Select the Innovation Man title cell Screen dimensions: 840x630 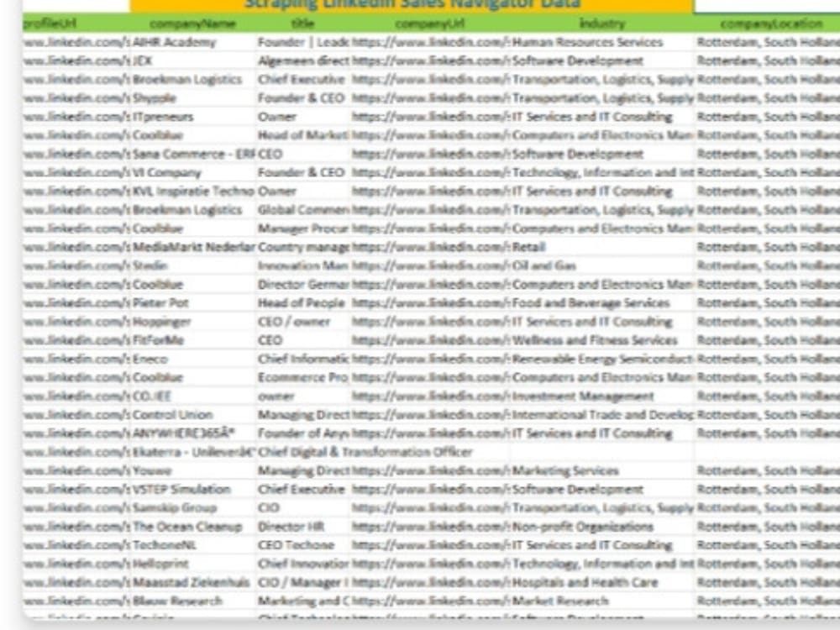[303, 265]
